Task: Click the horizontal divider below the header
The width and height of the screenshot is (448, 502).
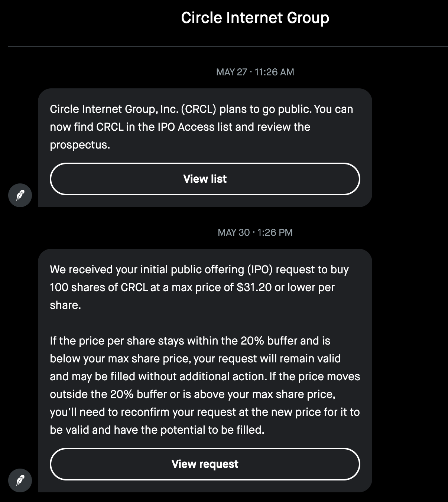Action: point(228,46)
